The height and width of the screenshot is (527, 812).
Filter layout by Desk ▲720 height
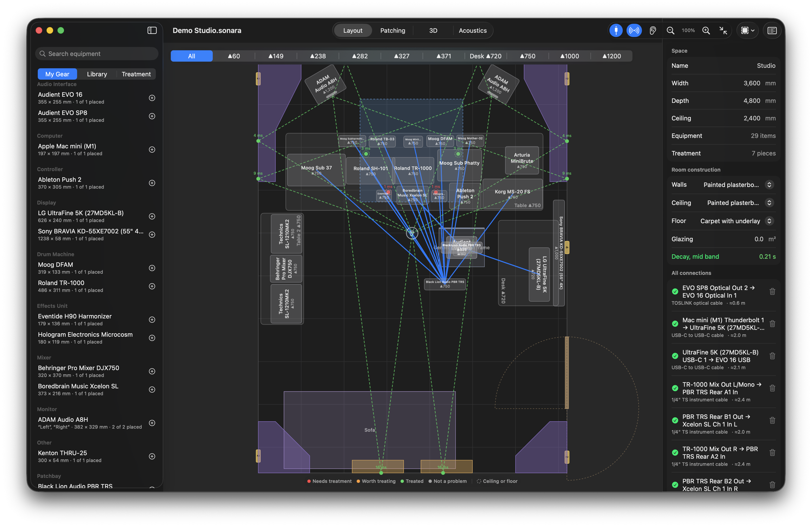(x=486, y=56)
